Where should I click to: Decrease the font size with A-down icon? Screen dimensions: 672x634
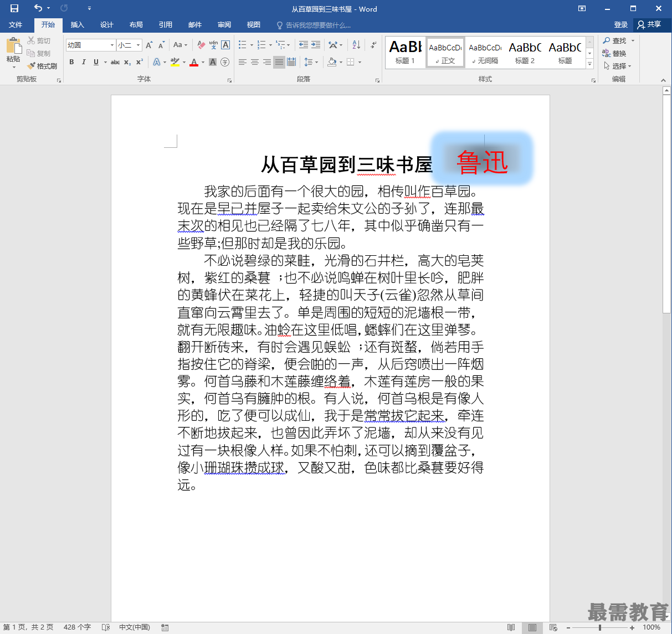pyautogui.click(x=161, y=45)
